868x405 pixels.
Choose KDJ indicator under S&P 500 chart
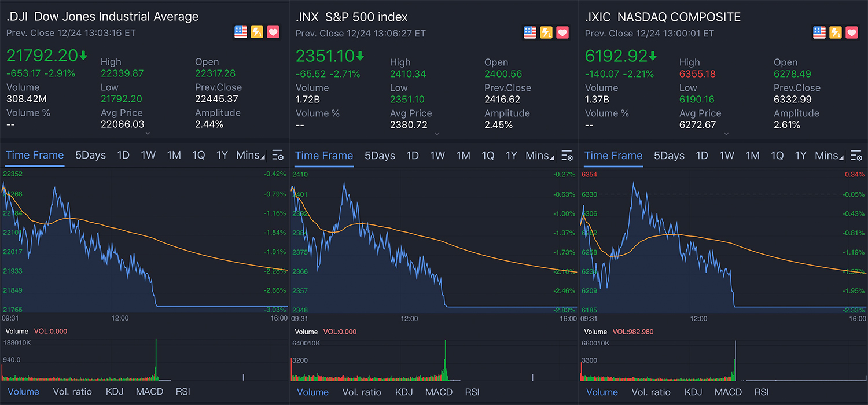pyautogui.click(x=403, y=392)
